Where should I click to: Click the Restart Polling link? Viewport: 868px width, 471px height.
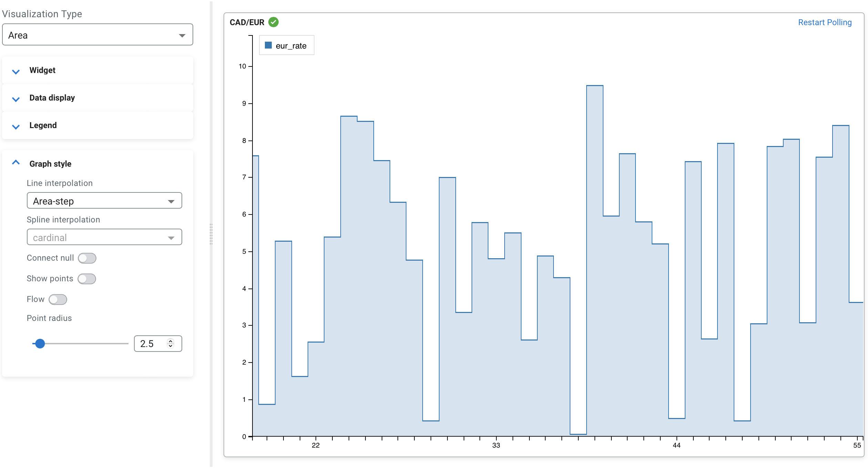click(x=825, y=22)
